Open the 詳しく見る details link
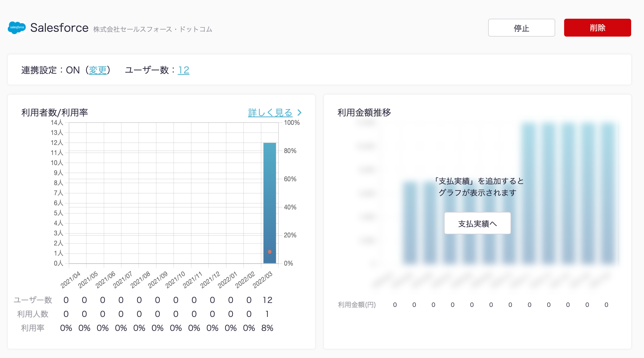 pyautogui.click(x=270, y=113)
